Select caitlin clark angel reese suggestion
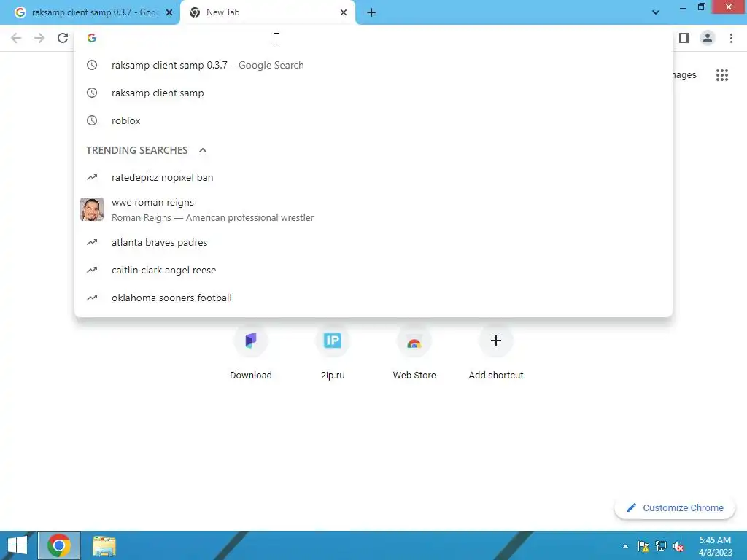Screen dimensions: 747x560 tap(373, 270)
